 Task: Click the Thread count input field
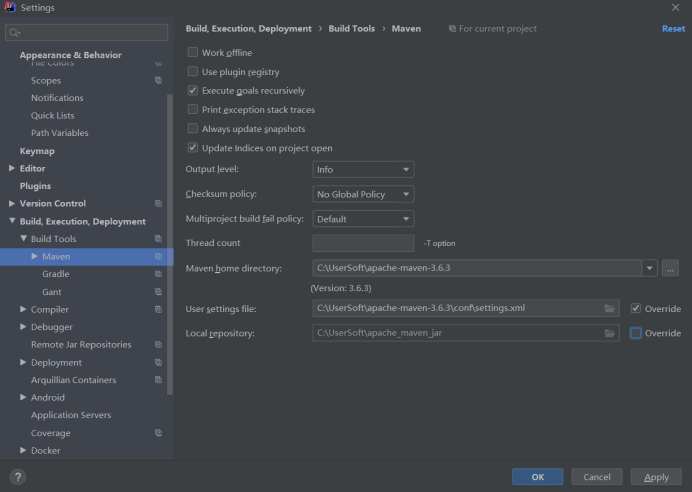pos(363,243)
